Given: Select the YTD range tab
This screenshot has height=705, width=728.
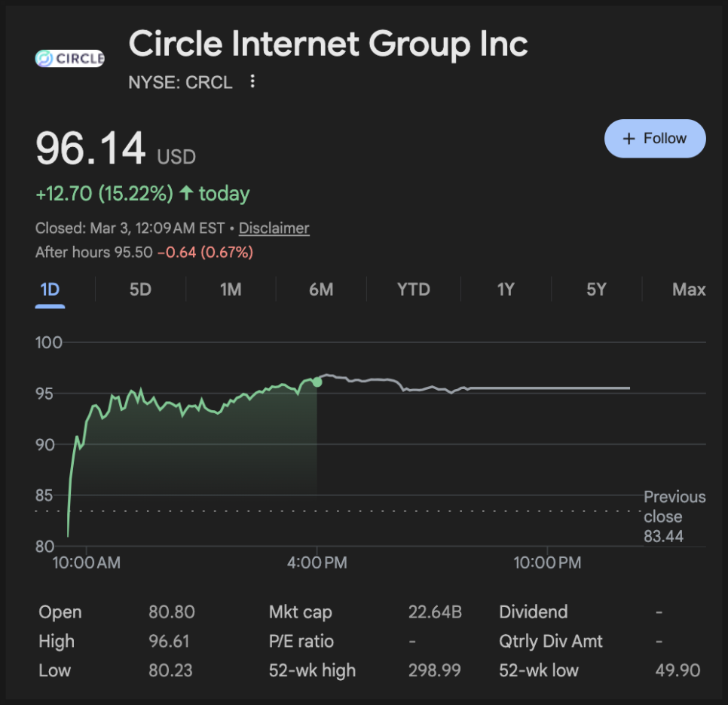Looking at the screenshot, I should tap(413, 290).
